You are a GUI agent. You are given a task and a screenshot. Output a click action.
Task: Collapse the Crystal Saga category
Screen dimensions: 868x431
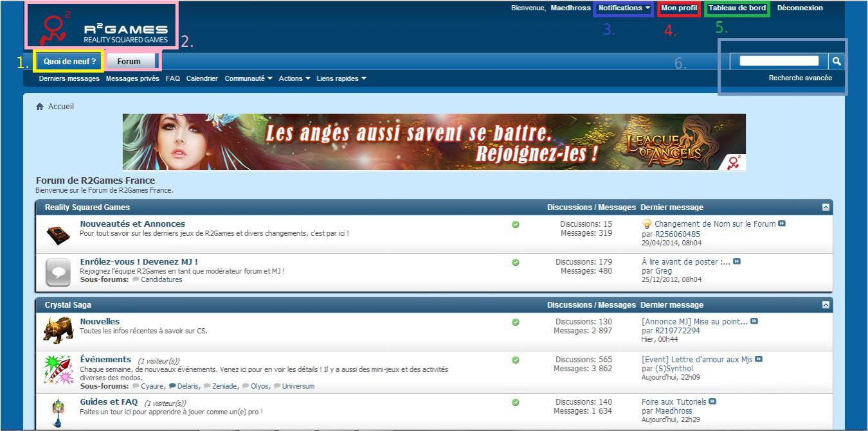point(825,305)
